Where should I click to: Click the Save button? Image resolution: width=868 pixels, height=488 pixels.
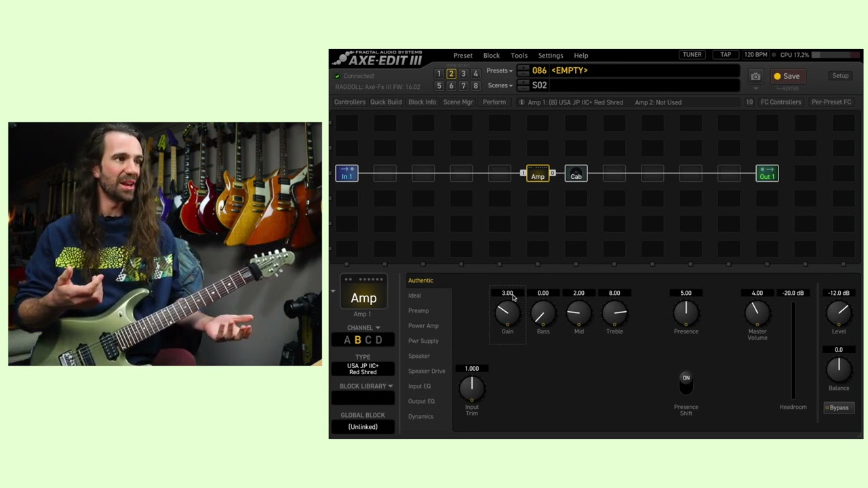[787, 77]
